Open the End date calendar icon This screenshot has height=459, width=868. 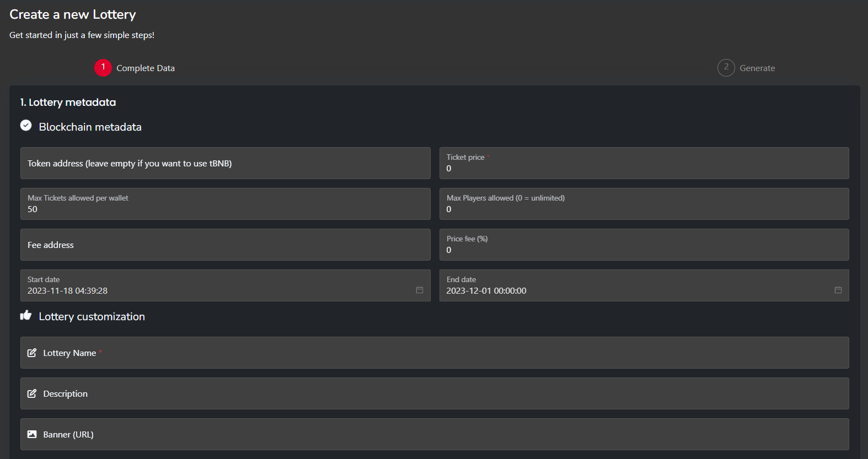[x=838, y=290]
